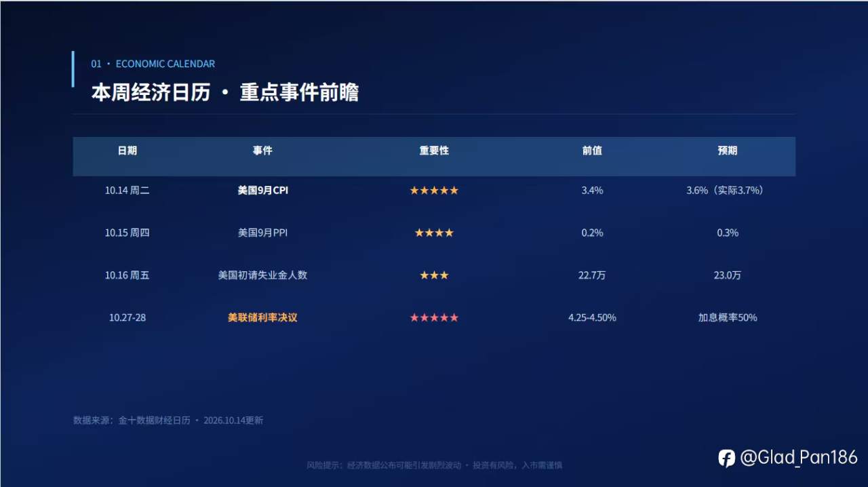Click the forecast value 0.3%
The height and width of the screenshot is (487, 868).
[x=728, y=233]
